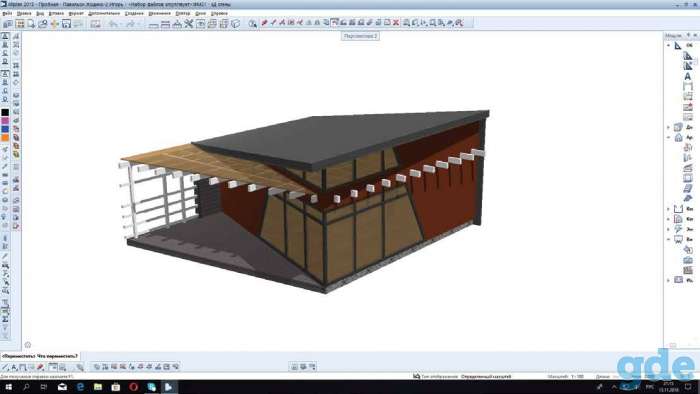Viewport: 700px width, 394px height.
Task: Click the Undo arrow in top toolbar
Action: click(113, 24)
